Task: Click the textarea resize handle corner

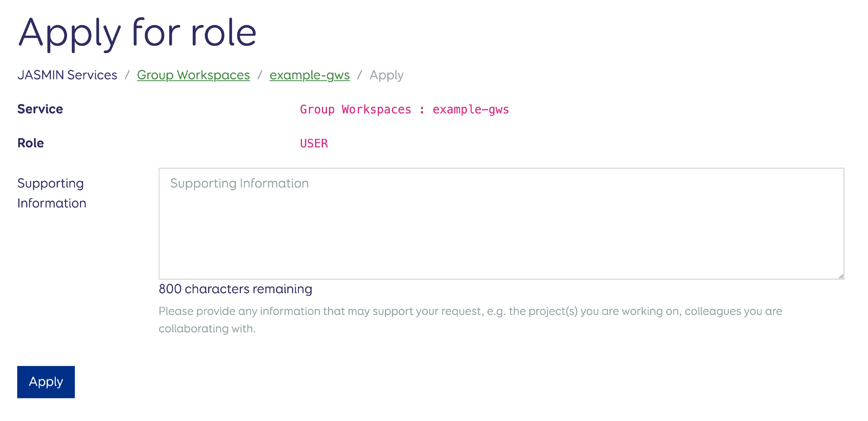Action: [x=840, y=275]
